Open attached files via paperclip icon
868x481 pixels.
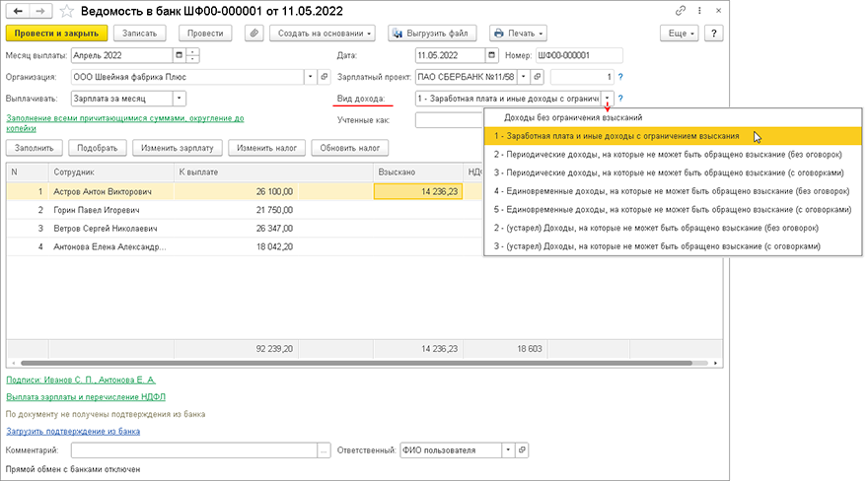pyautogui.click(x=254, y=34)
